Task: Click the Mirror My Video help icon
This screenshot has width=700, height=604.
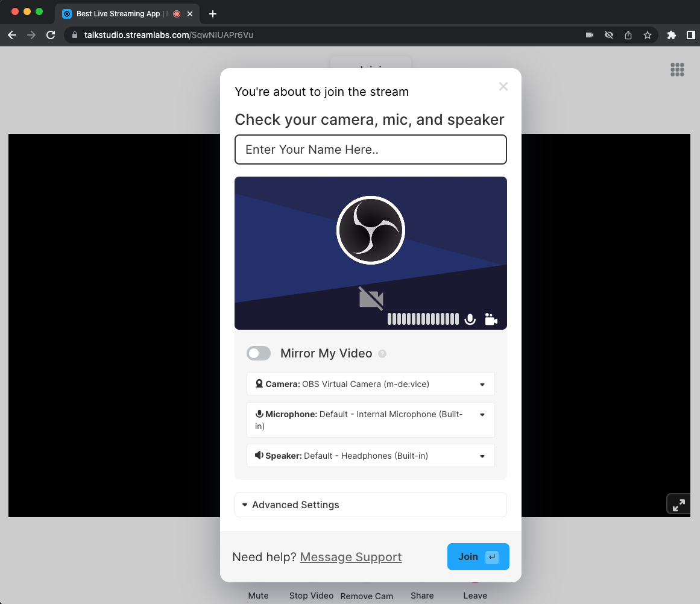Action: pos(382,354)
